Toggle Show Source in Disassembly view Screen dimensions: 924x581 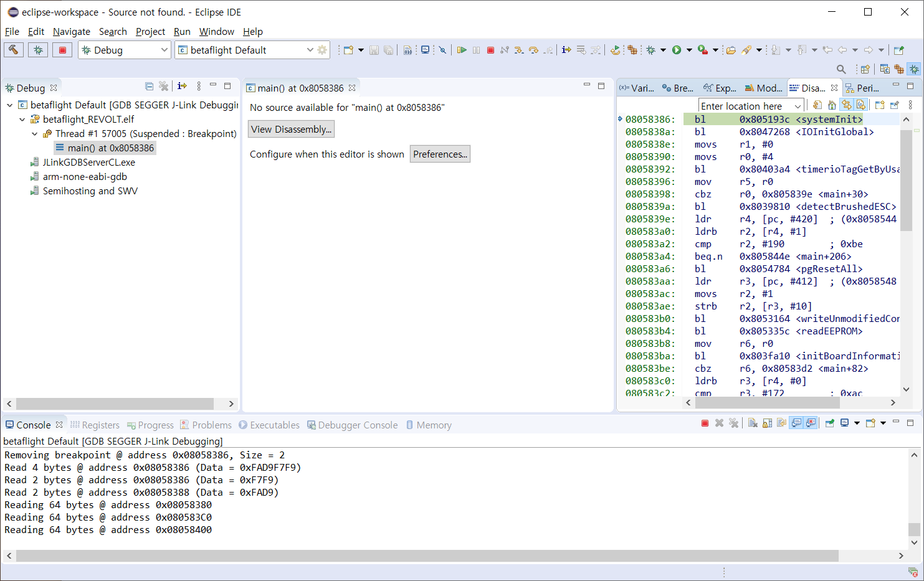point(861,105)
